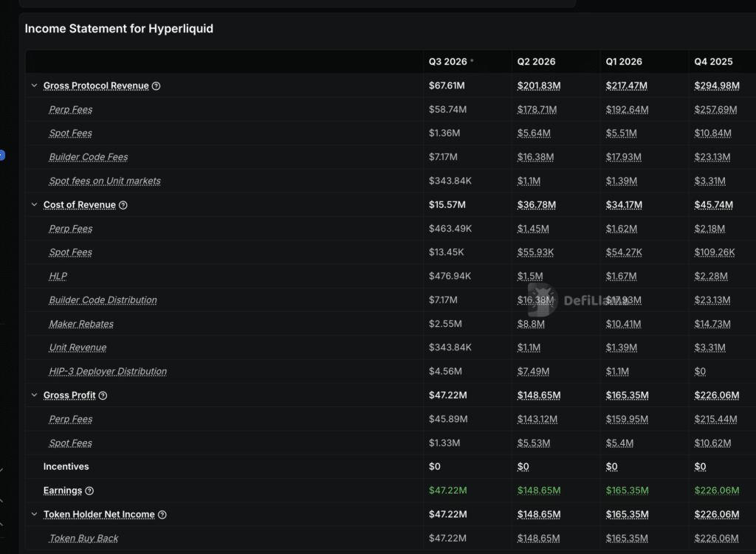This screenshot has width=756, height=554.
Task: Click the $476.94K HLP value
Action: pos(450,276)
